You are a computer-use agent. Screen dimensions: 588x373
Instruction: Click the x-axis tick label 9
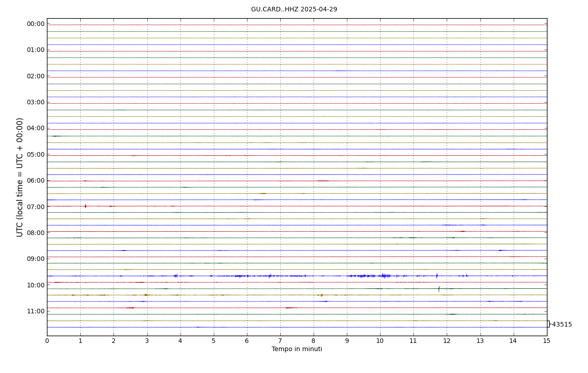[347, 341]
